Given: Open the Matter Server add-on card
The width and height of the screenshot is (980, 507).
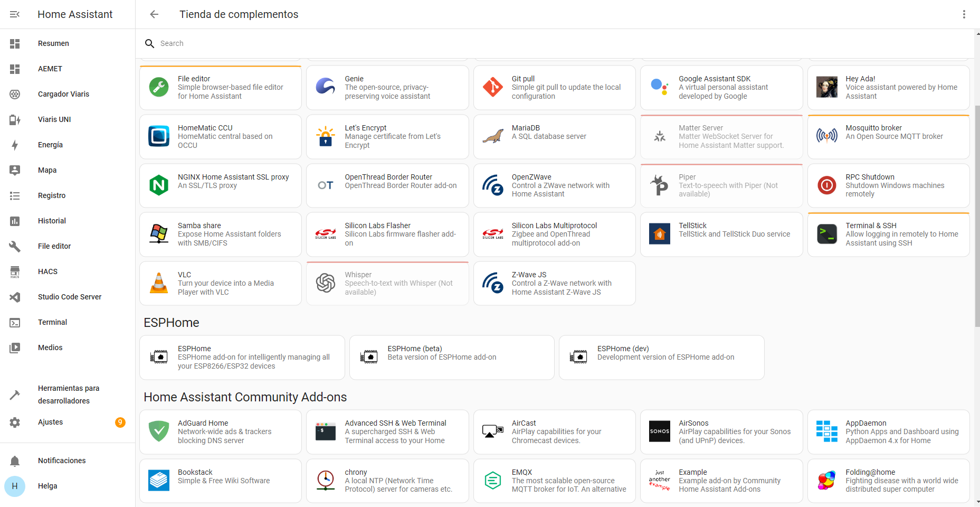Looking at the screenshot, I should (x=721, y=137).
